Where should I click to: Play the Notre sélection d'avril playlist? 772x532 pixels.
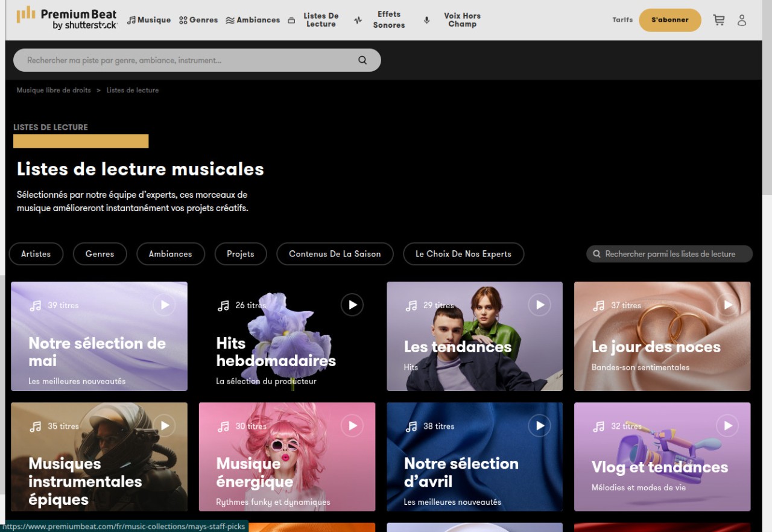pyautogui.click(x=540, y=426)
